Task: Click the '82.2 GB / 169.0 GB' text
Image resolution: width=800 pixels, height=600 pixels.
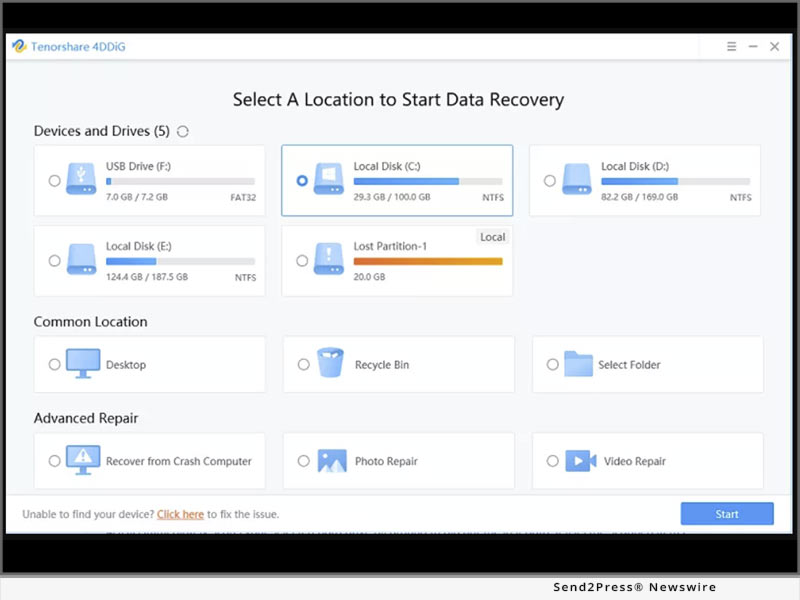Action: [639, 197]
